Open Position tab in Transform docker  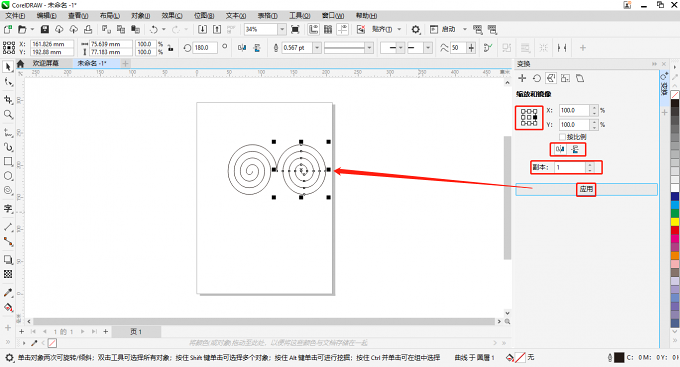pyautogui.click(x=522, y=78)
